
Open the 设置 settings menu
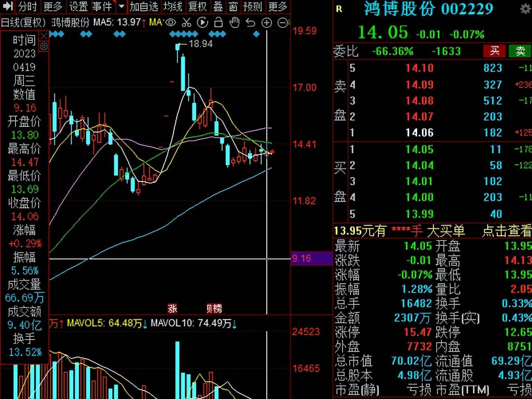click(x=78, y=6)
